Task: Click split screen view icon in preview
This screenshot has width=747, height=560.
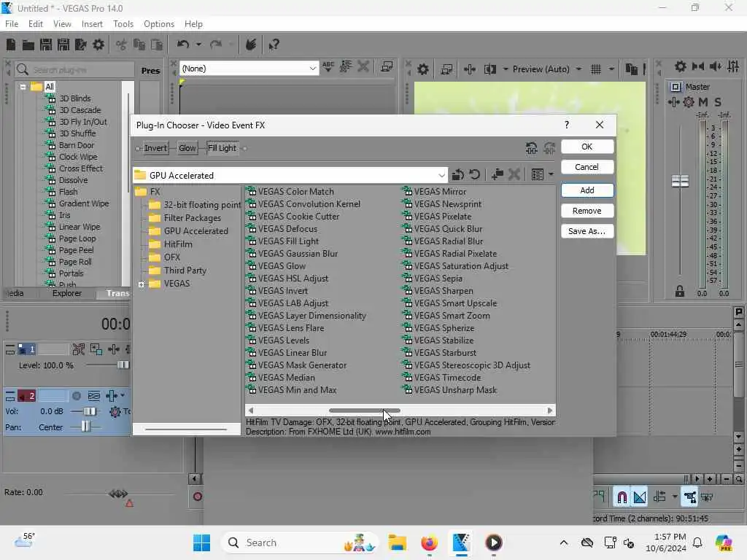Action: (x=490, y=69)
